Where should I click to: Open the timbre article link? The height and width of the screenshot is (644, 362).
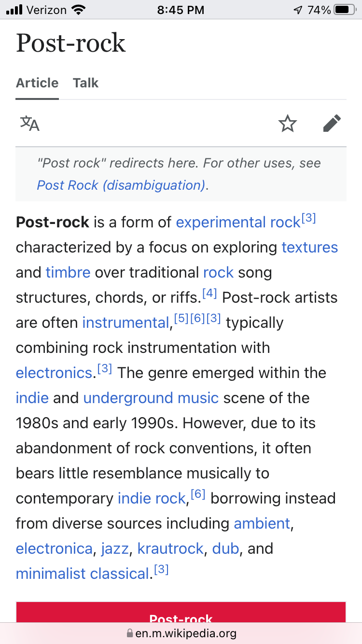point(68,273)
